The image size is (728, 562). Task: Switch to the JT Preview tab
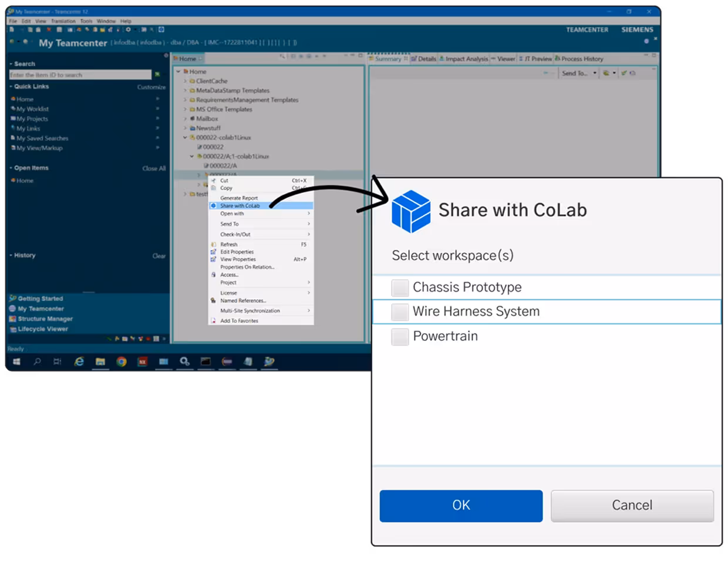coord(535,59)
